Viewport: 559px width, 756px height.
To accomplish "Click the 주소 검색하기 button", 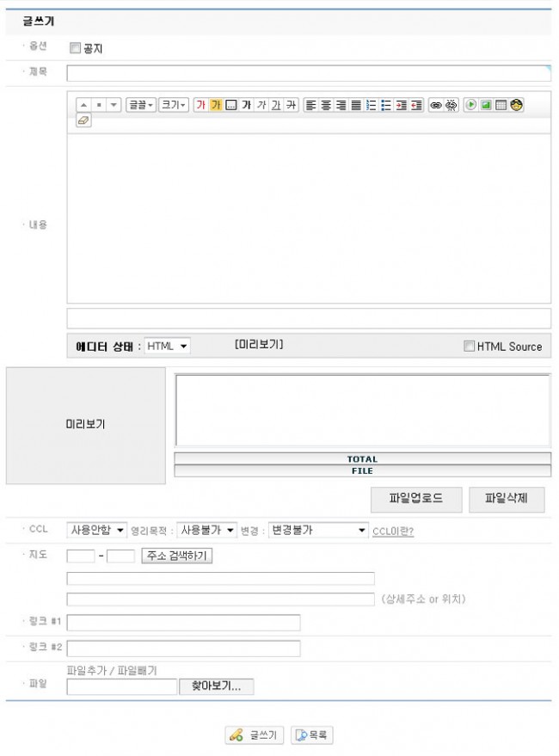I will [x=176, y=556].
